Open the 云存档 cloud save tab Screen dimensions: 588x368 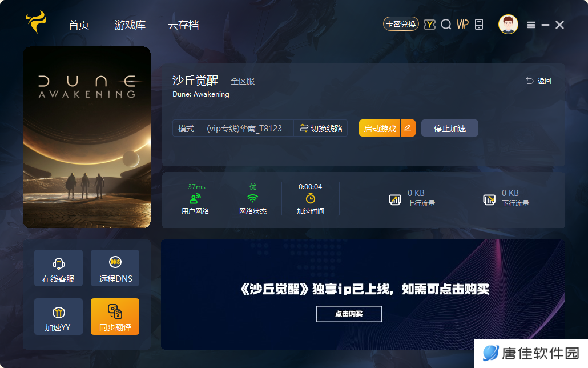tap(183, 25)
